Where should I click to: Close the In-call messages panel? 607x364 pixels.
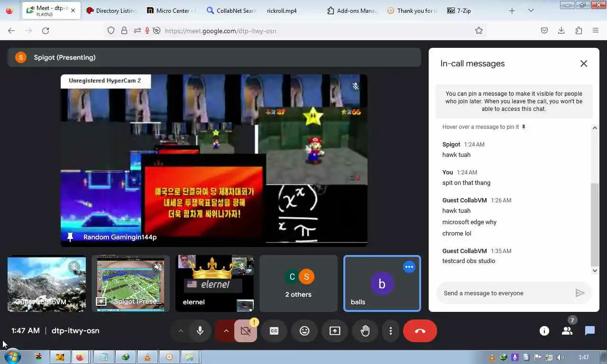tap(584, 64)
